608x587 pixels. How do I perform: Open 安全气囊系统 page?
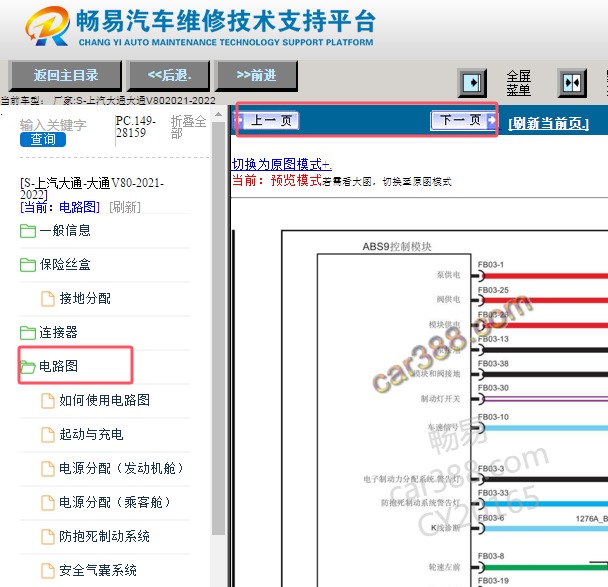(x=98, y=570)
